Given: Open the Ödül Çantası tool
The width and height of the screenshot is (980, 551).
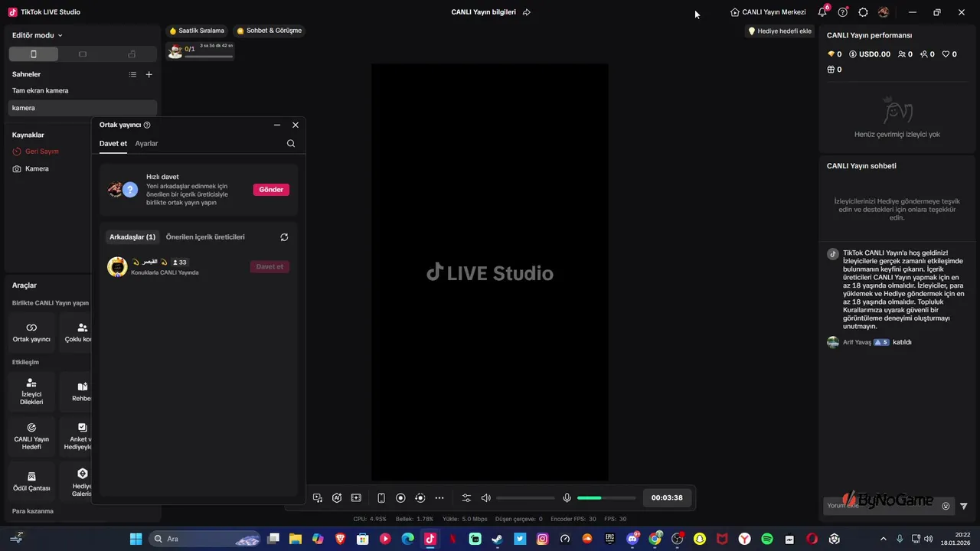Looking at the screenshot, I should [x=31, y=481].
